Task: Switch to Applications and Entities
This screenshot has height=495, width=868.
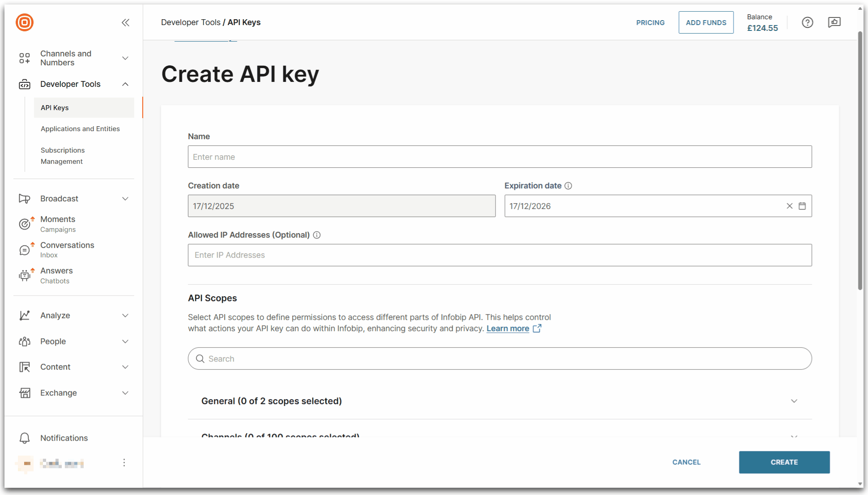Action: [x=80, y=128]
